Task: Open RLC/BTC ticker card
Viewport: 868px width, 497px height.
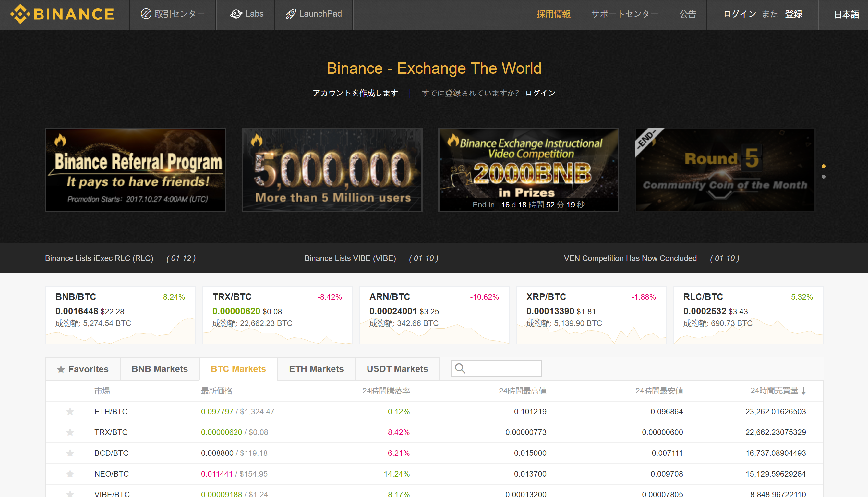Action: [x=748, y=315]
